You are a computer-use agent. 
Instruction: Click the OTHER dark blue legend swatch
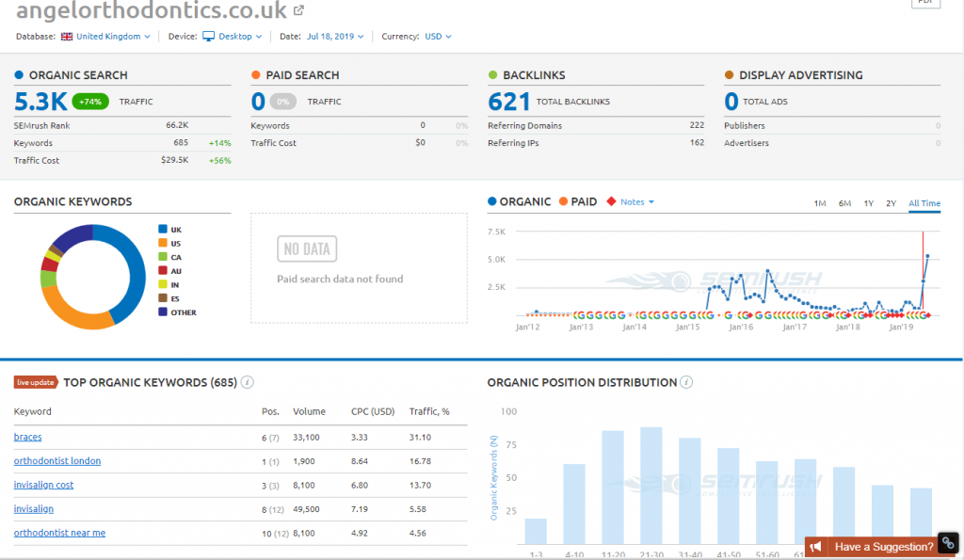point(163,312)
